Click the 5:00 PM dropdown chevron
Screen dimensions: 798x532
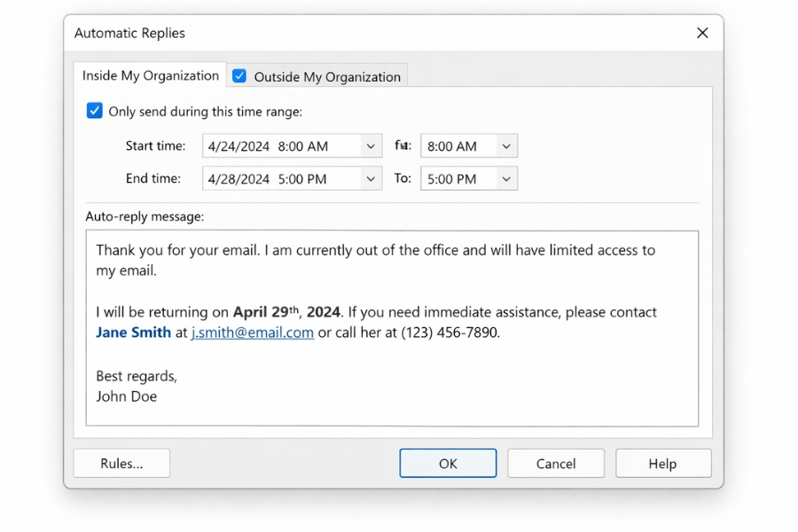tap(505, 178)
